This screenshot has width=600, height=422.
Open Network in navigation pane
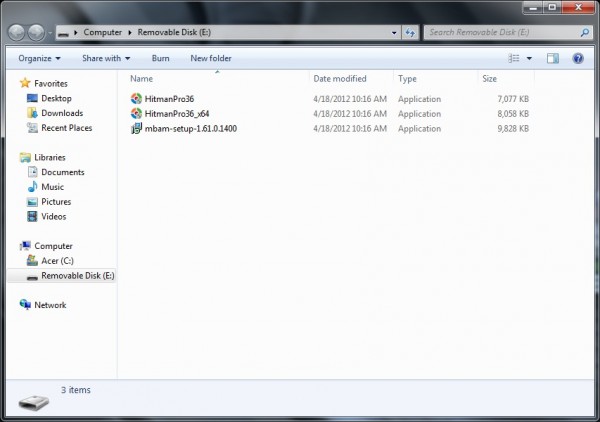50,305
